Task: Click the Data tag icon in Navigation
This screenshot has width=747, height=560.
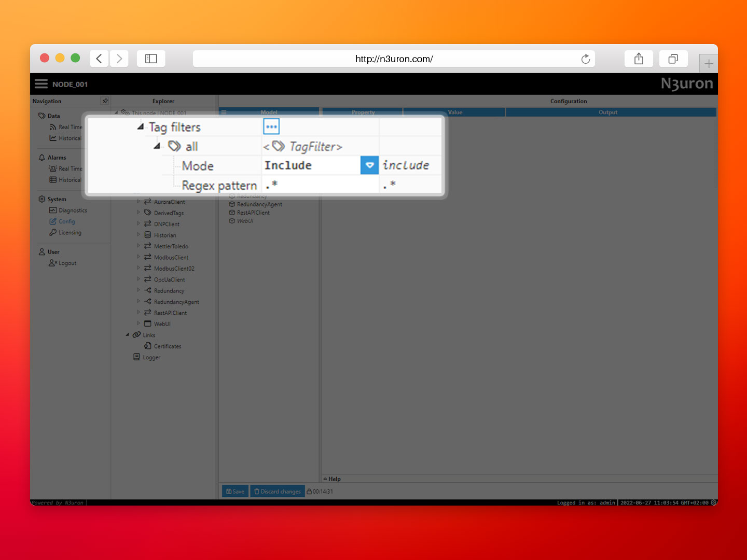Action: click(x=42, y=116)
